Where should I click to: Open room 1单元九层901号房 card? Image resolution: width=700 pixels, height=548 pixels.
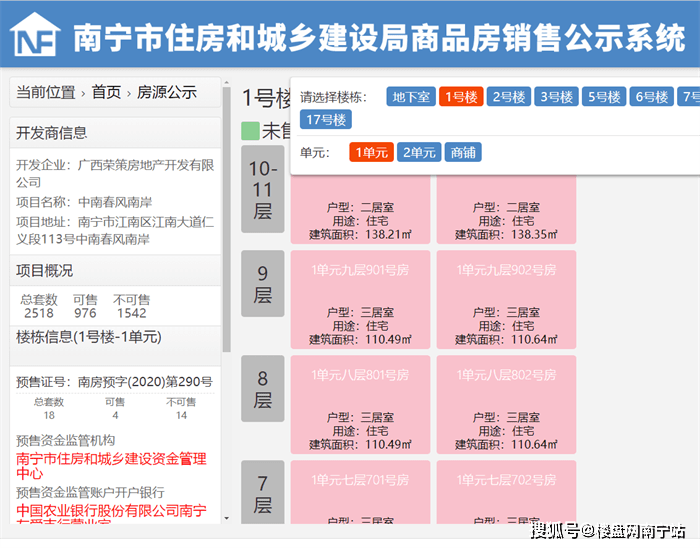360,299
